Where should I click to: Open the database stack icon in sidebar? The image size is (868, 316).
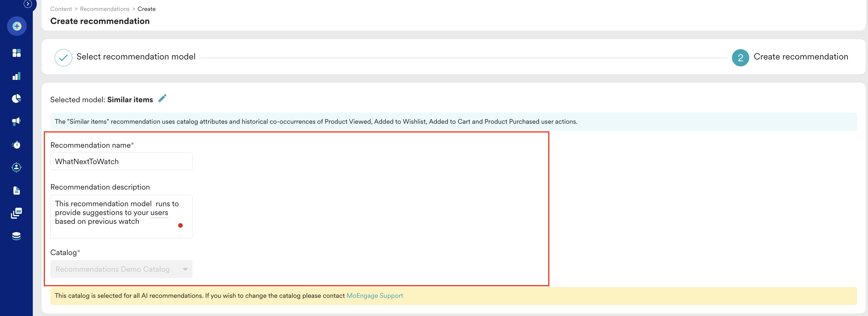tap(16, 236)
